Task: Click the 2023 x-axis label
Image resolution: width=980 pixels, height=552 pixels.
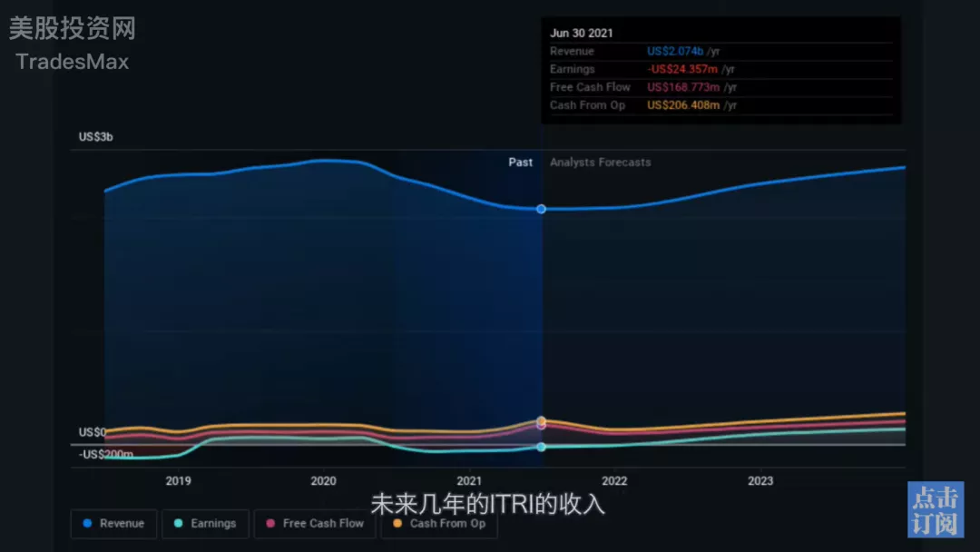Action: (760, 481)
